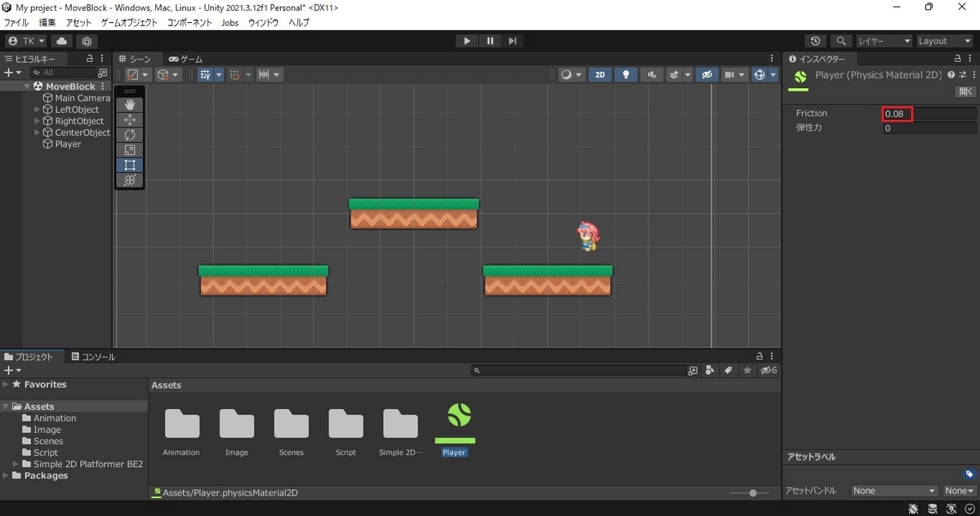Open Undo History icon in top toolbar
980x516 pixels.
coord(816,41)
